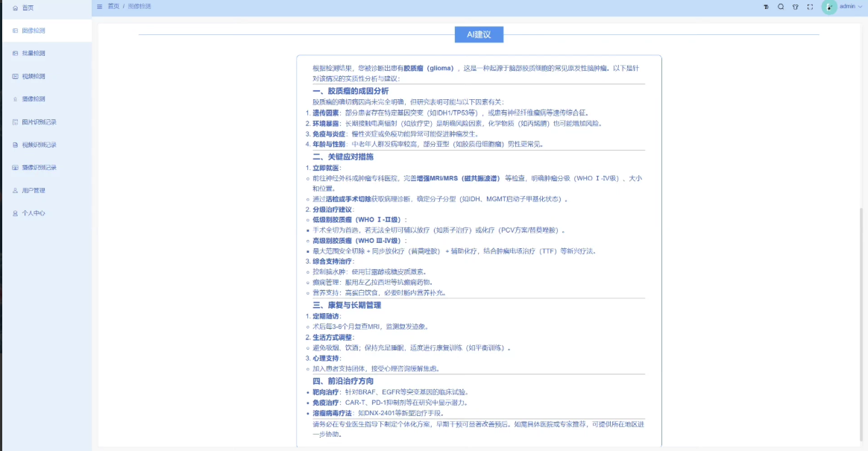Click the search magnifier icon
Screen dimensions: 868x451
tap(781, 7)
